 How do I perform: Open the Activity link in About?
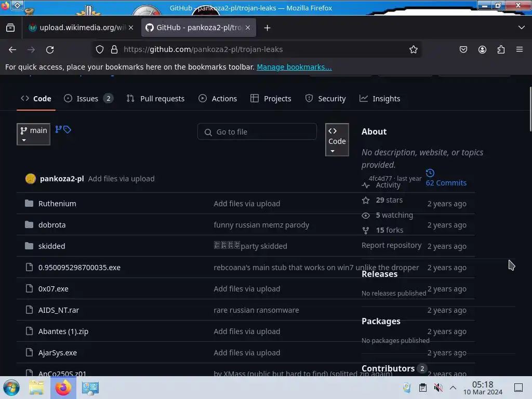(x=381, y=185)
